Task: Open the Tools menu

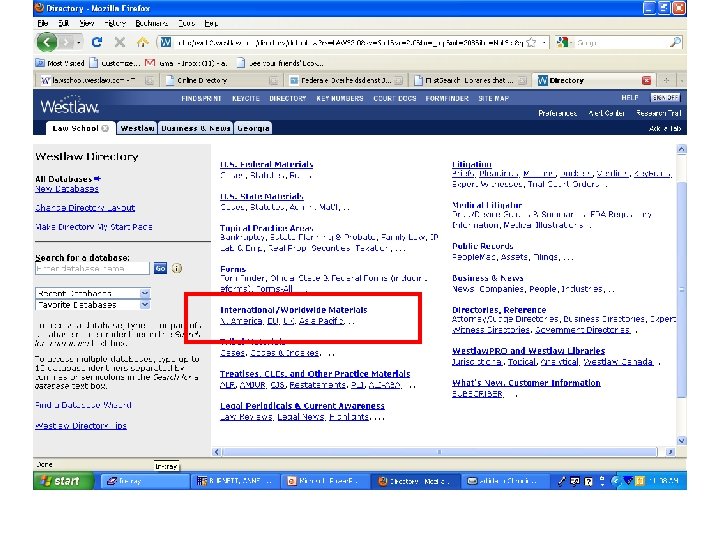Action: (x=186, y=23)
